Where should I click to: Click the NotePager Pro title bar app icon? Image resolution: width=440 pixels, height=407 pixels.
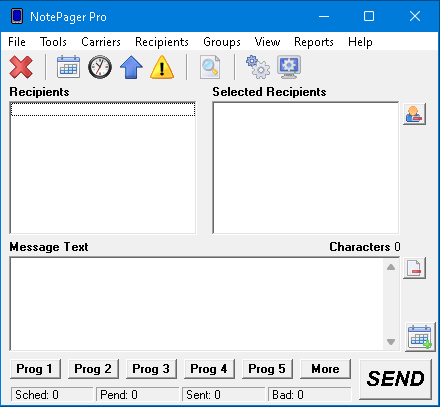(17, 16)
